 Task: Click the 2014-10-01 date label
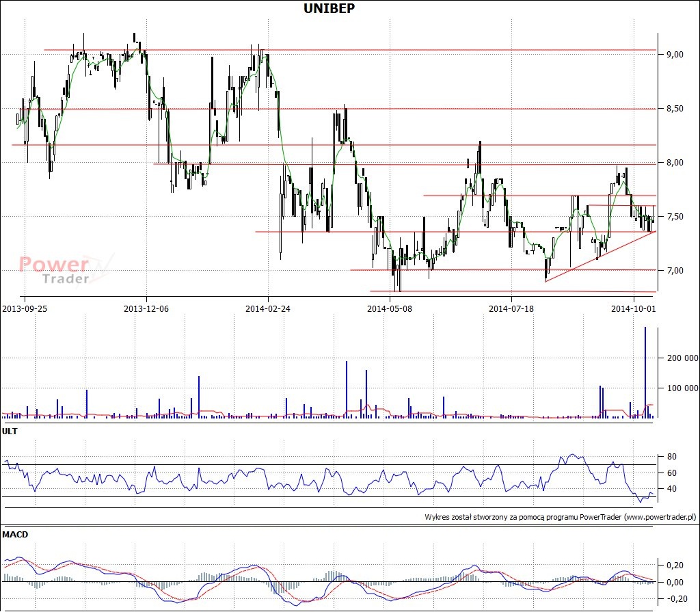634,308
